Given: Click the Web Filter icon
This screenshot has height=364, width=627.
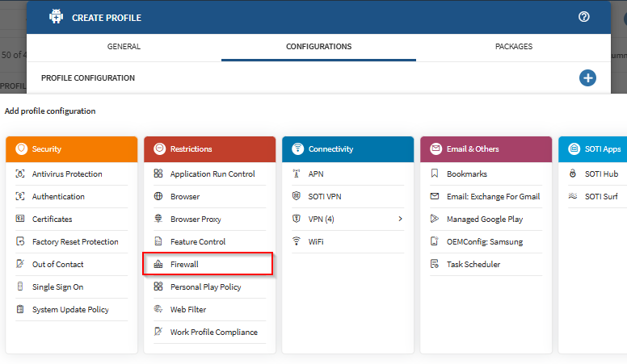Looking at the screenshot, I should (x=159, y=310).
